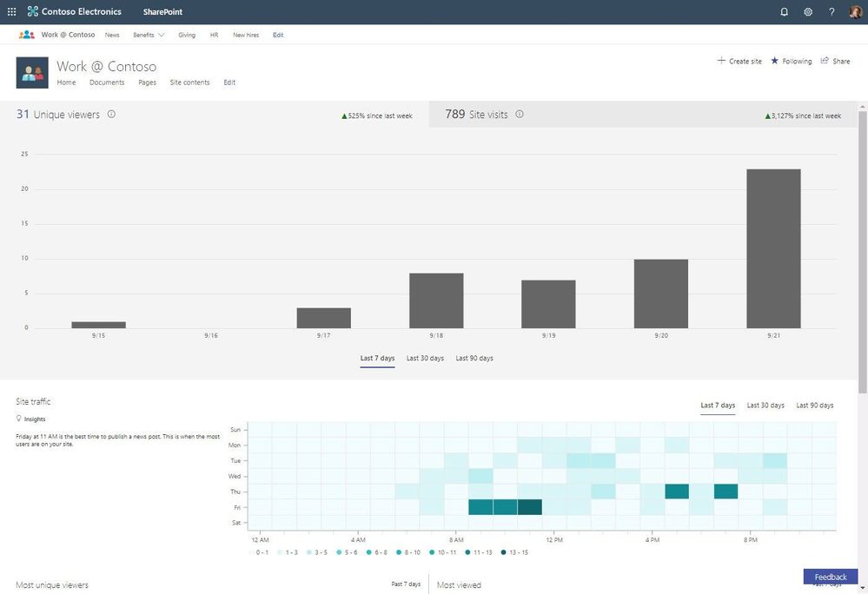
Task: Open New hires in the hub navigation
Action: pyautogui.click(x=246, y=35)
